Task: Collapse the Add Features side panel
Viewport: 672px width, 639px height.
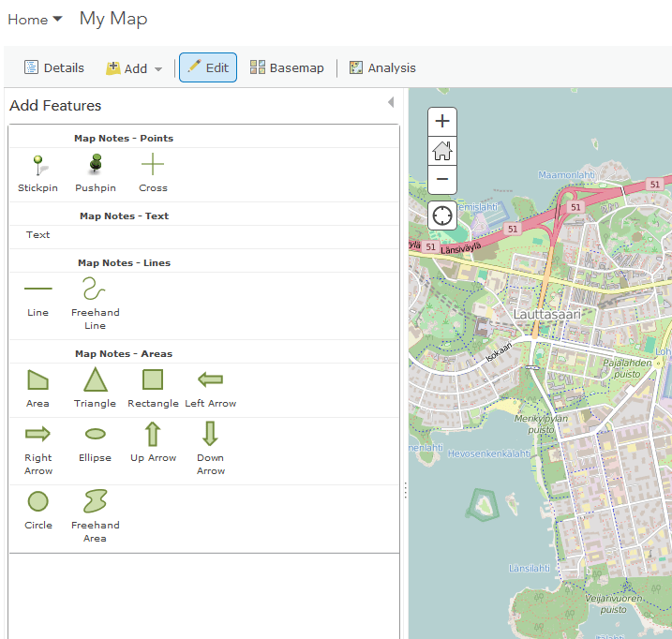Action: pyautogui.click(x=391, y=103)
